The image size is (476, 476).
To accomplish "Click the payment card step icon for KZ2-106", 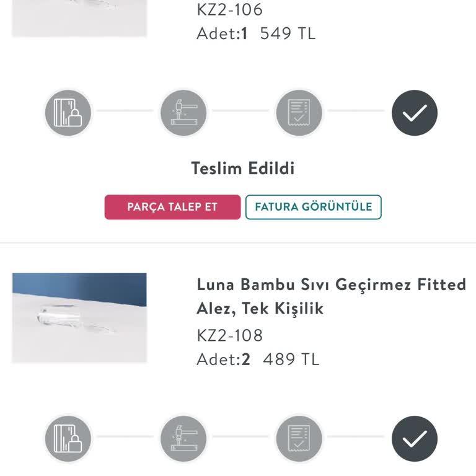I will 68,113.
